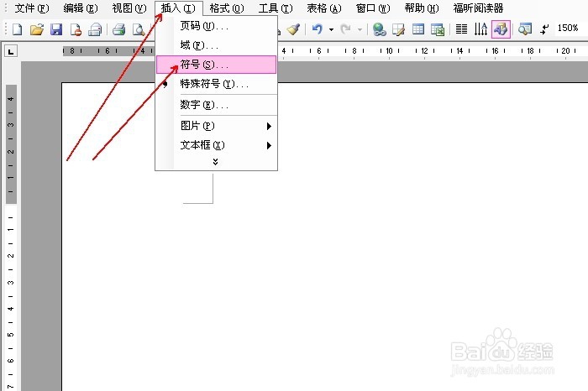Click the 150% zoom combo box
This screenshot has width=588, height=391.
(572, 28)
